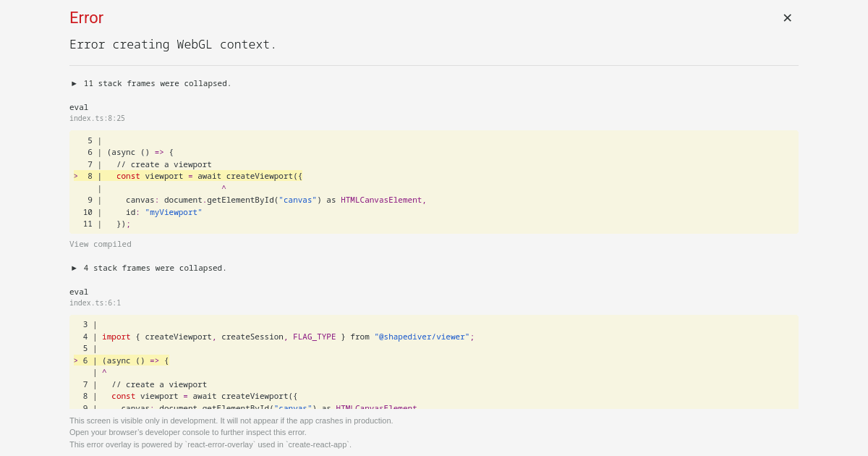Expand the 11 collapsed stack frames

(x=152, y=83)
